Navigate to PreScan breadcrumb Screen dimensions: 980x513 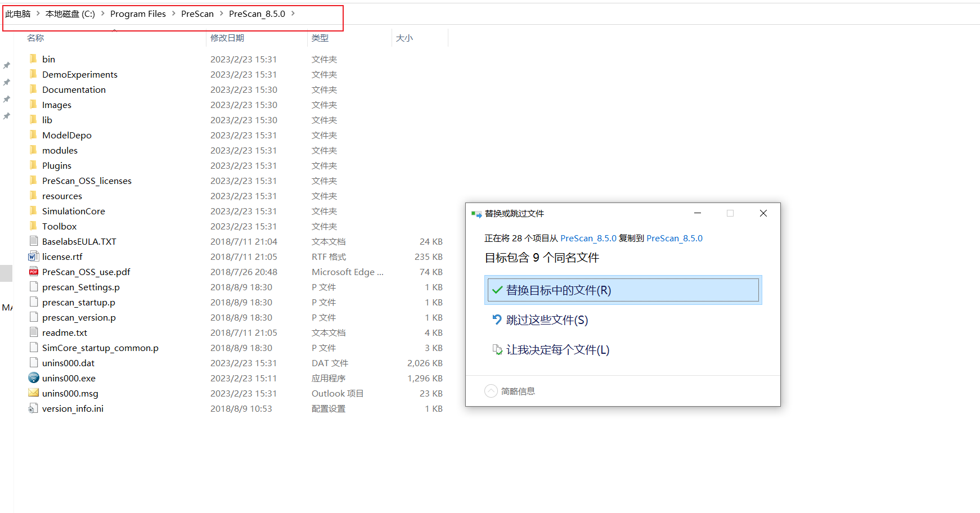pyautogui.click(x=197, y=13)
